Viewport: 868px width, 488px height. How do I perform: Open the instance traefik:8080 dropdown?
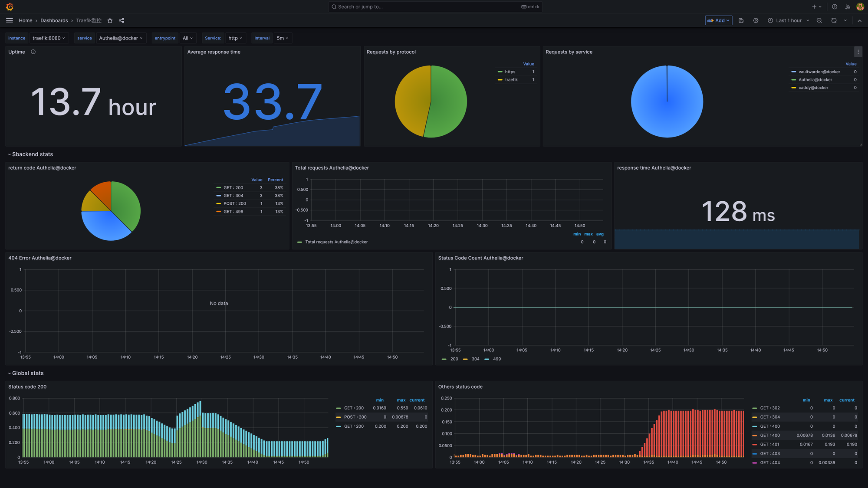[48, 38]
